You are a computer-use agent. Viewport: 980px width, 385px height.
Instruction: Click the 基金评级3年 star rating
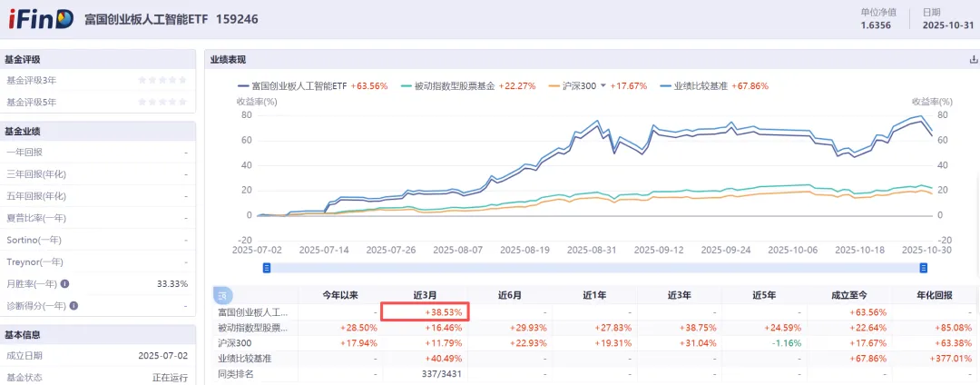coord(162,80)
